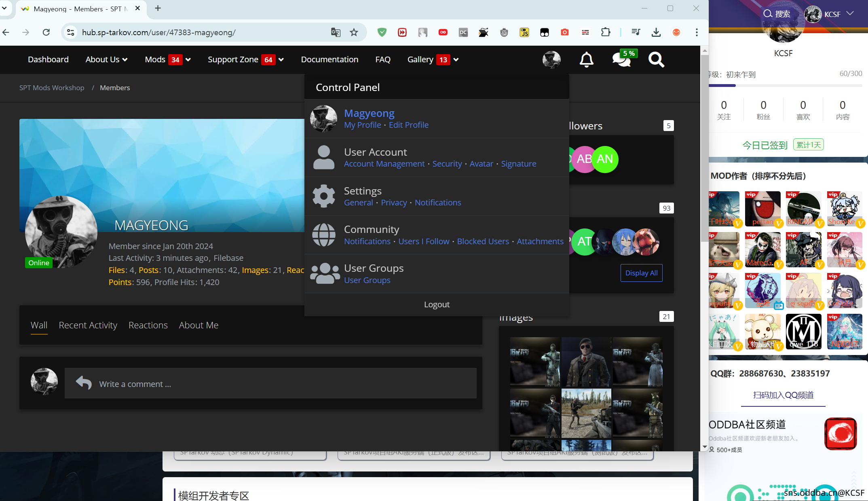Expand the Gallery dropdown chevron
The width and height of the screenshot is (868, 501).
click(x=456, y=60)
